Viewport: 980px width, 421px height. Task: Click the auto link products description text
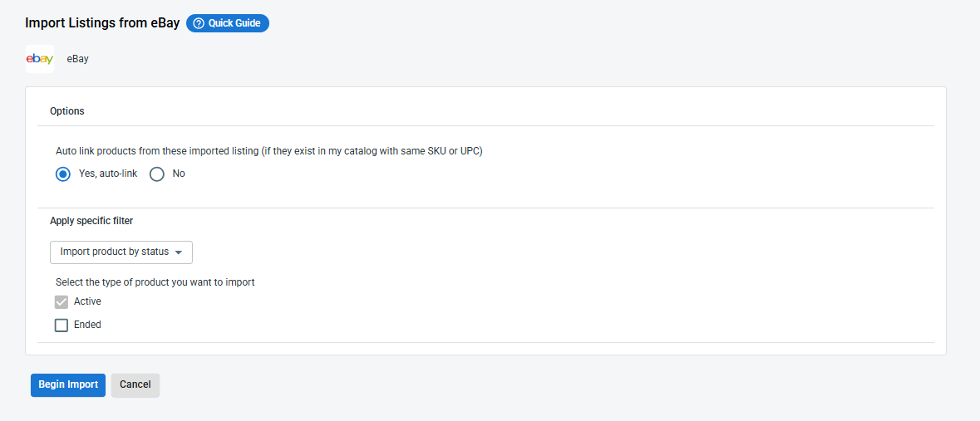coord(269,151)
